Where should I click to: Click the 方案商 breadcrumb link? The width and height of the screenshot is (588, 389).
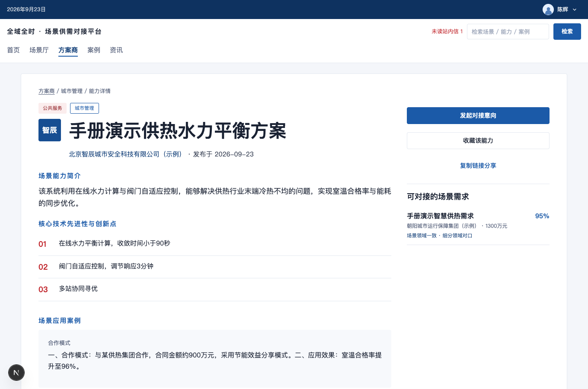click(x=47, y=91)
